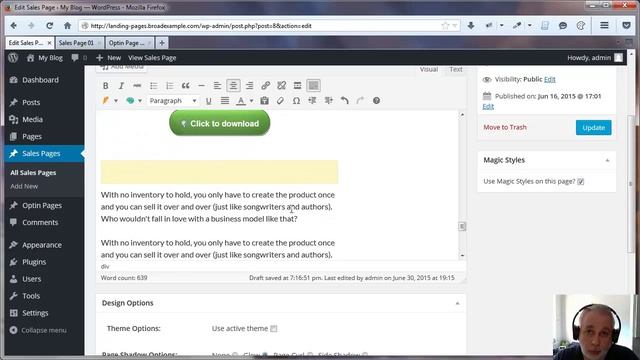Apply blockquote formatting
The height and width of the screenshot is (360, 640).
185,86
